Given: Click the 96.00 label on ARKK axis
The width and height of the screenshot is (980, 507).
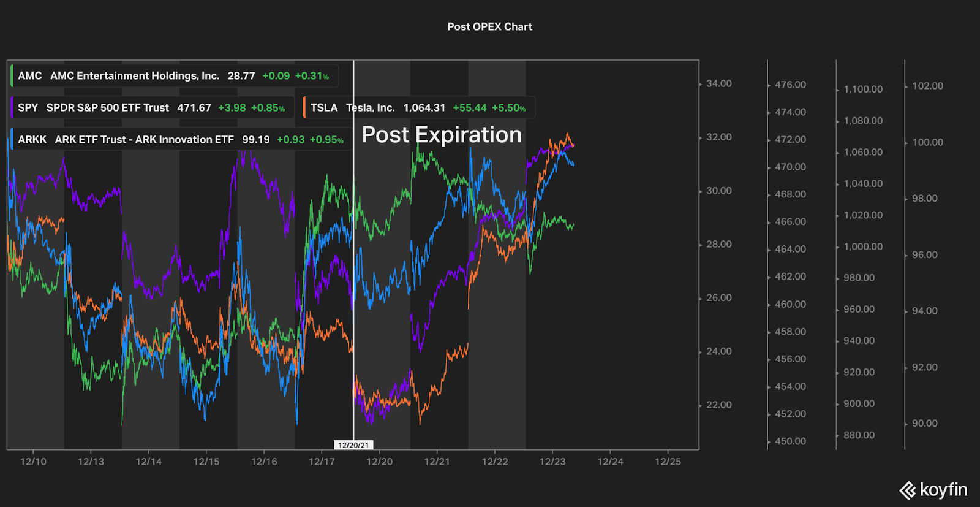Looking at the screenshot, I should click(925, 255).
